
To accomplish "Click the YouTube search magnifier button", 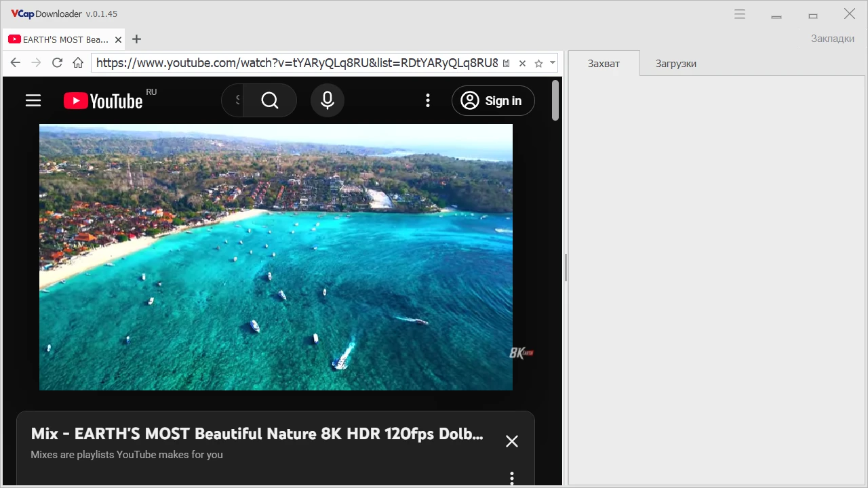I will [270, 101].
